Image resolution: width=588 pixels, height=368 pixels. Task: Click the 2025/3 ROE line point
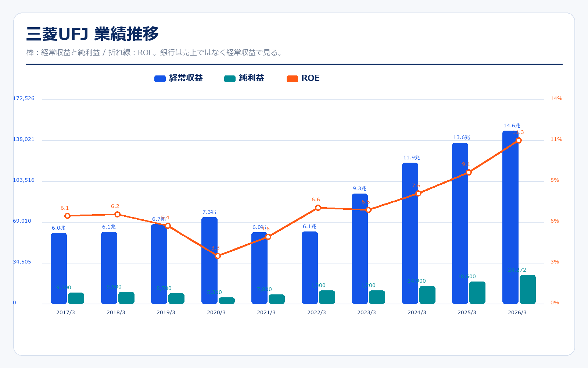tap(469, 172)
